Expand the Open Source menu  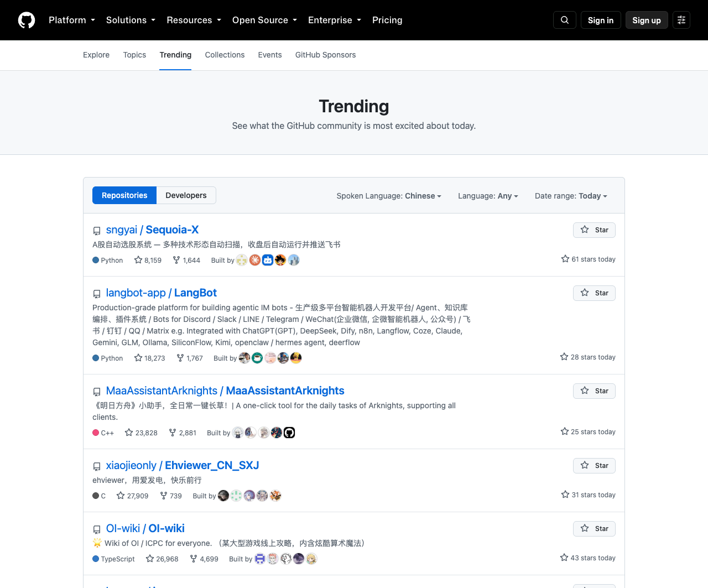tap(264, 20)
